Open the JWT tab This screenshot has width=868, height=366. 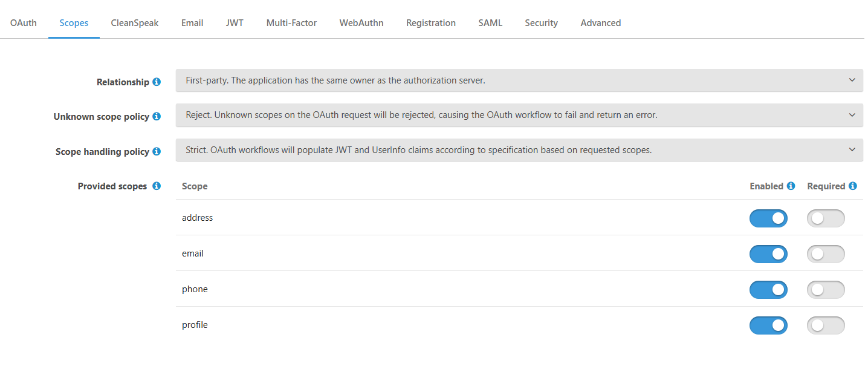click(235, 23)
